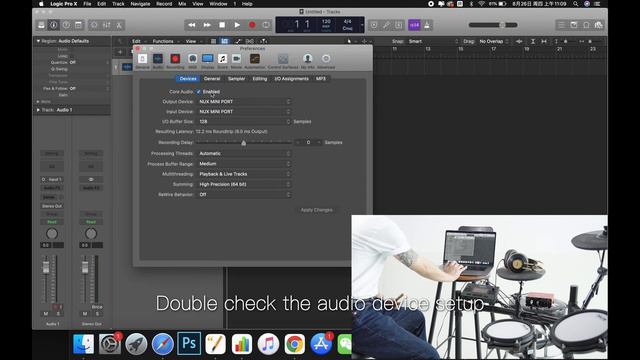Open the Recording preferences icon
Viewport: 640px width, 360px height.
coord(175,61)
